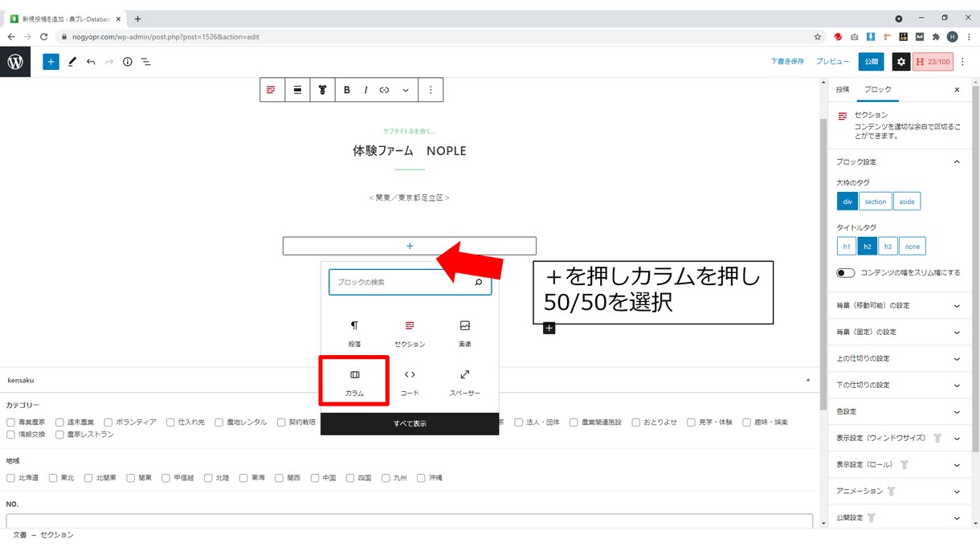Expand the 色設定 panel
This screenshot has width=980, height=551.
tap(899, 411)
